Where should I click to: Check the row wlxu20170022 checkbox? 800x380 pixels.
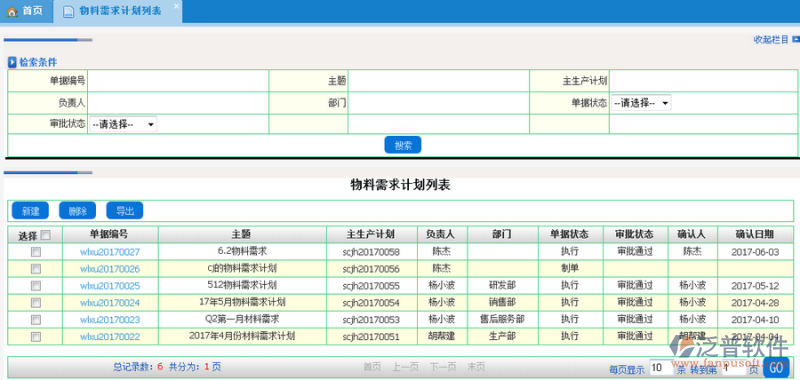click(x=36, y=337)
